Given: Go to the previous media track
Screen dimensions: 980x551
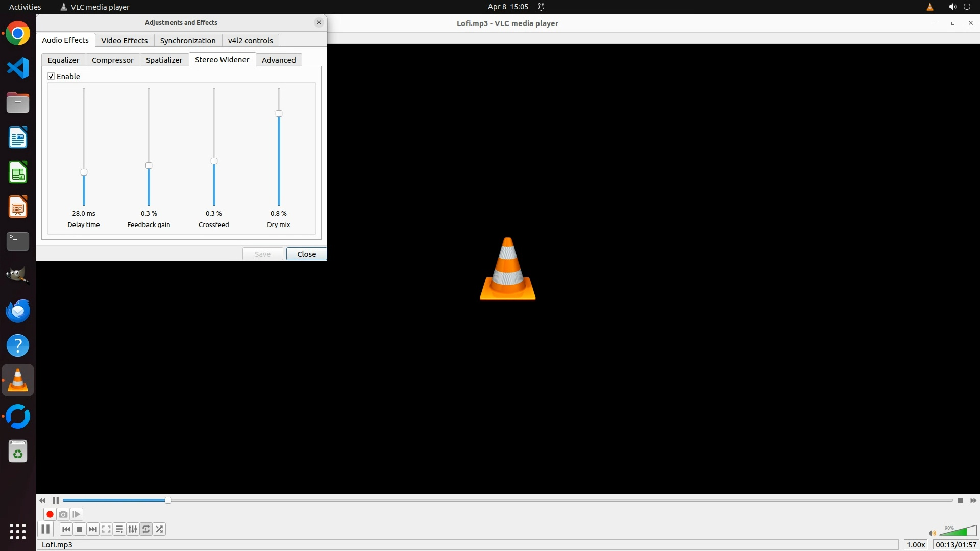Looking at the screenshot, I should [x=66, y=529].
